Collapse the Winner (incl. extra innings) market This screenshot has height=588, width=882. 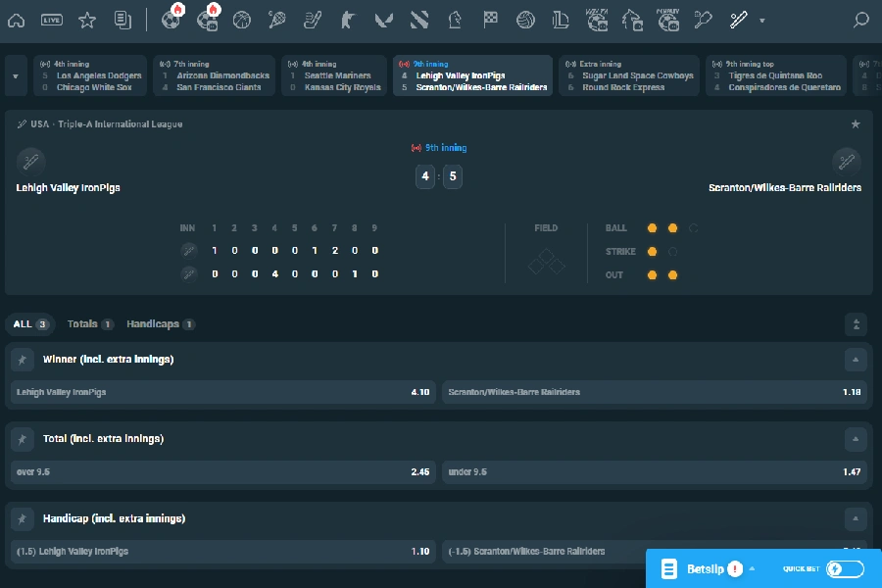click(x=855, y=360)
